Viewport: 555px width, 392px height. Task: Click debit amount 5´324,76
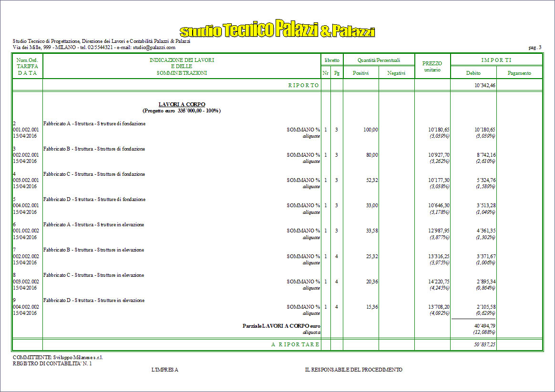(x=486, y=180)
